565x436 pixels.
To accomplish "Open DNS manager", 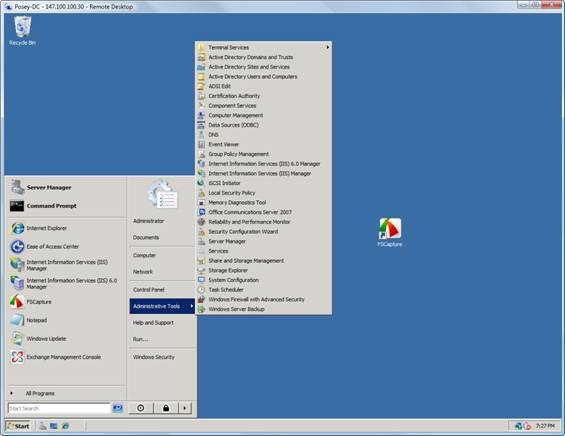I will tap(263, 134).
